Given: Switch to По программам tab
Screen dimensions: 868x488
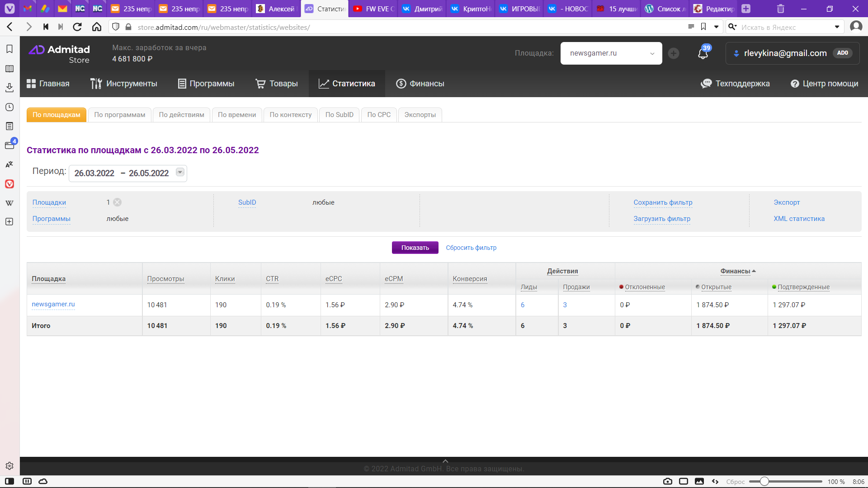Looking at the screenshot, I should pos(119,115).
